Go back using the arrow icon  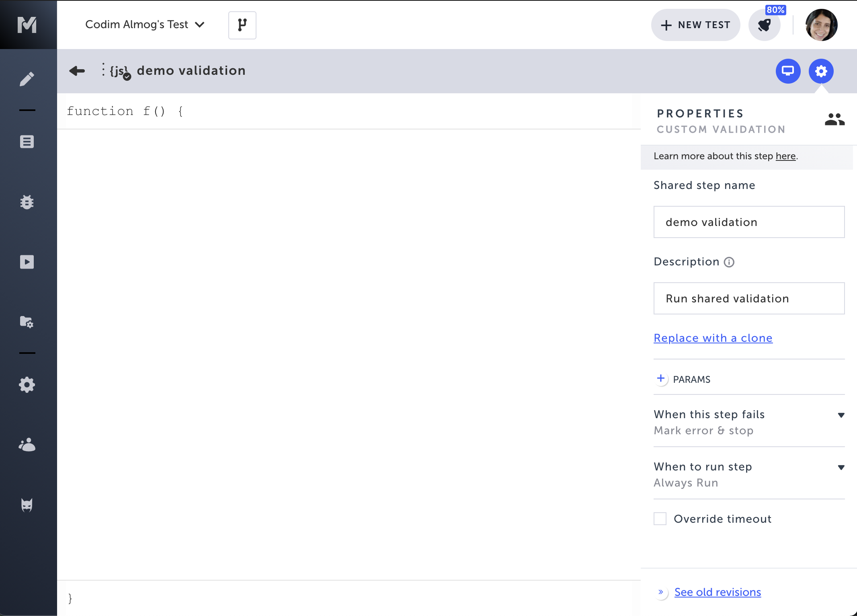point(77,71)
